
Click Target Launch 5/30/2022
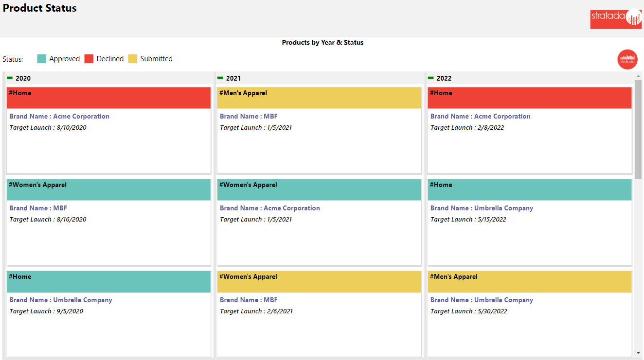pos(469,311)
